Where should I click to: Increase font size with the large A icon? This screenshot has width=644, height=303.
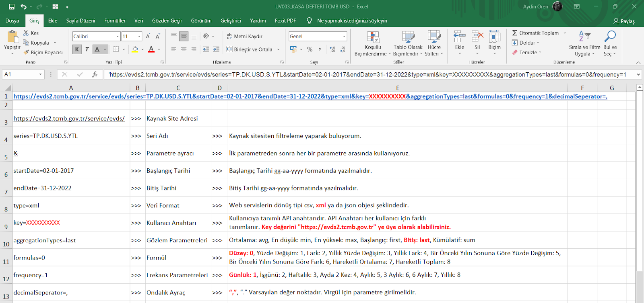pyautogui.click(x=148, y=36)
